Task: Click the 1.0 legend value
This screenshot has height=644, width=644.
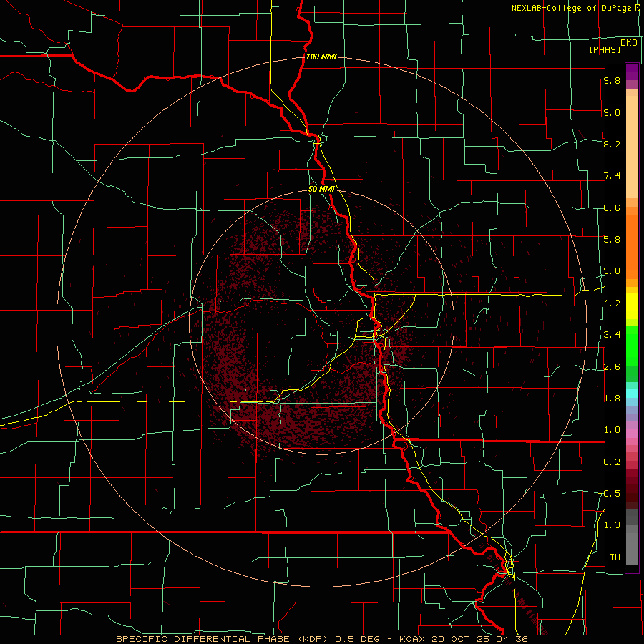Action: coord(612,430)
